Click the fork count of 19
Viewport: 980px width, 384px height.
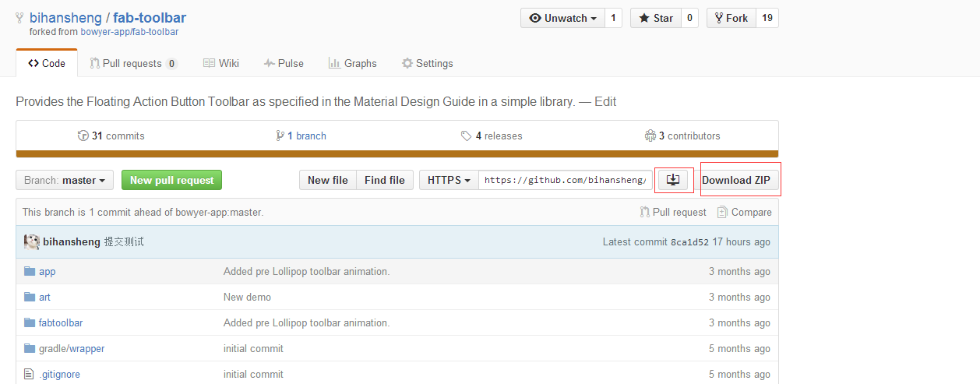(x=767, y=18)
